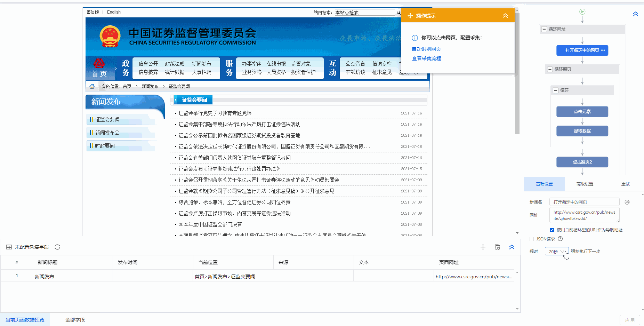644x326 pixels.
Task: Open 公众留言 under 互动
Action: 355,64
